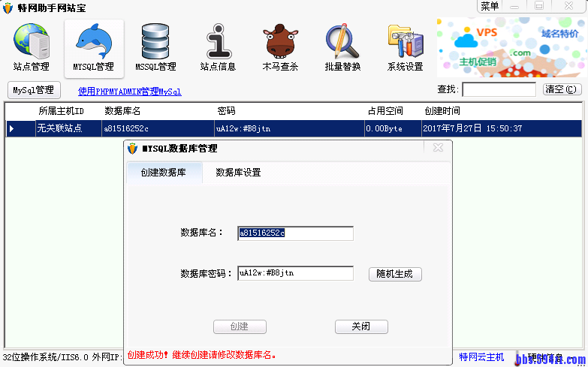The width and height of the screenshot is (588, 367).
Task: Click 数据库名 column header in table
Action: (122, 111)
